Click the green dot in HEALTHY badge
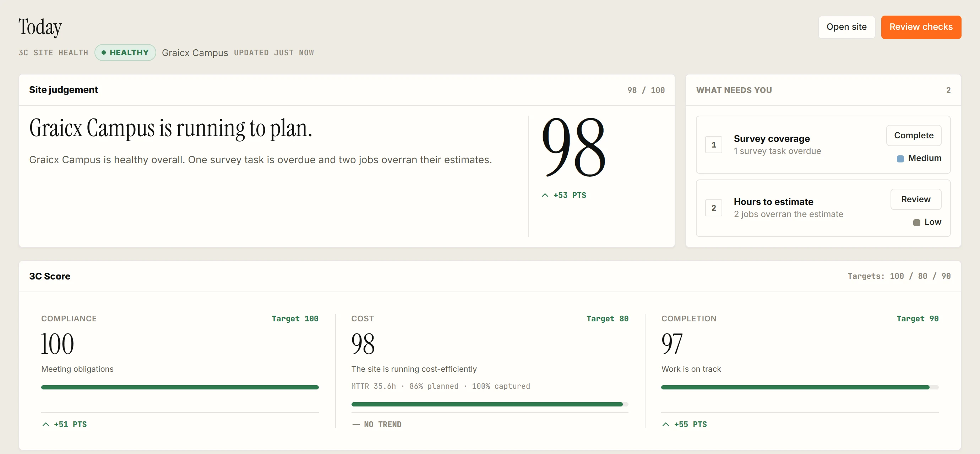Image resolution: width=980 pixels, height=454 pixels. (x=103, y=52)
